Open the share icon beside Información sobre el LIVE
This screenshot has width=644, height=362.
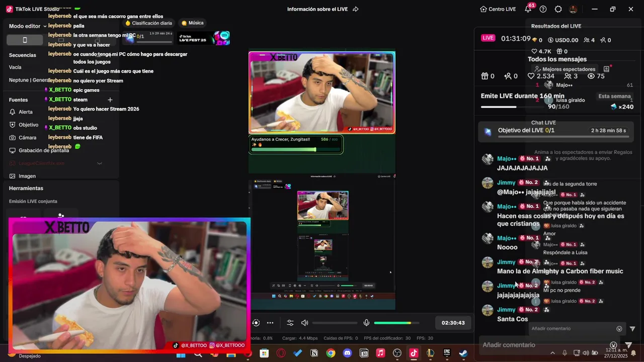click(356, 9)
